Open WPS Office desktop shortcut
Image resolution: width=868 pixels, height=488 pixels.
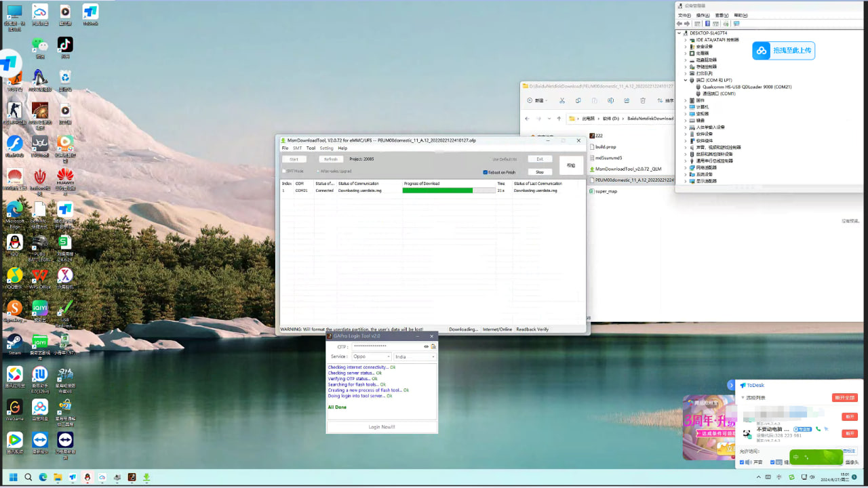click(40, 276)
